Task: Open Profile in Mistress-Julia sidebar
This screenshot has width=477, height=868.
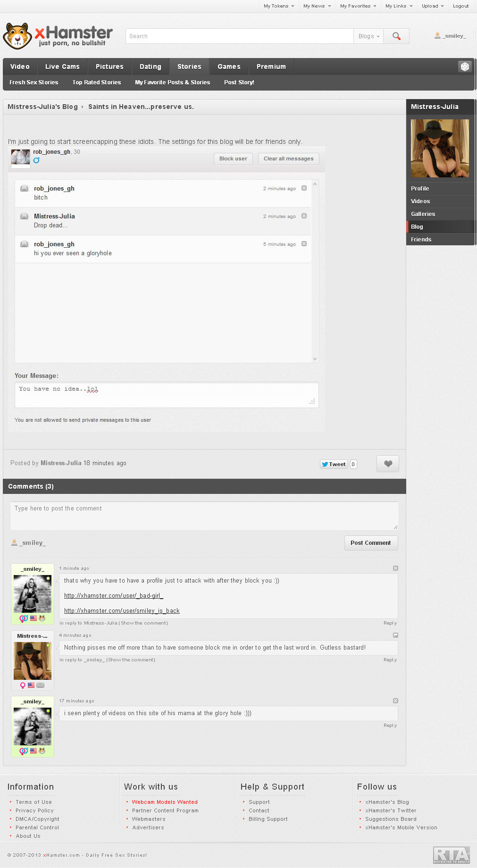Action: (440, 189)
